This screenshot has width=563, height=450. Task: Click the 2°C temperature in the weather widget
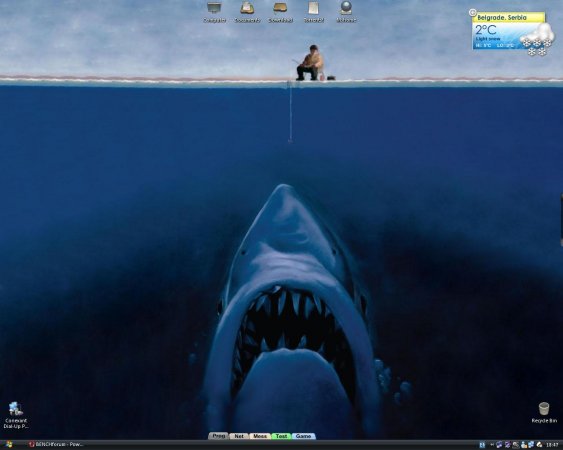click(x=485, y=29)
